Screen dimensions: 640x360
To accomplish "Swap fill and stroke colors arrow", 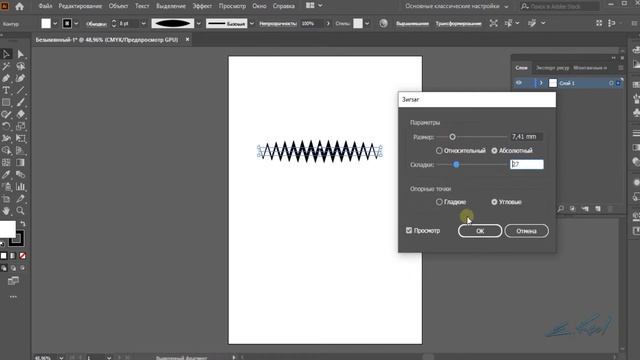I will click(x=23, y=224).
